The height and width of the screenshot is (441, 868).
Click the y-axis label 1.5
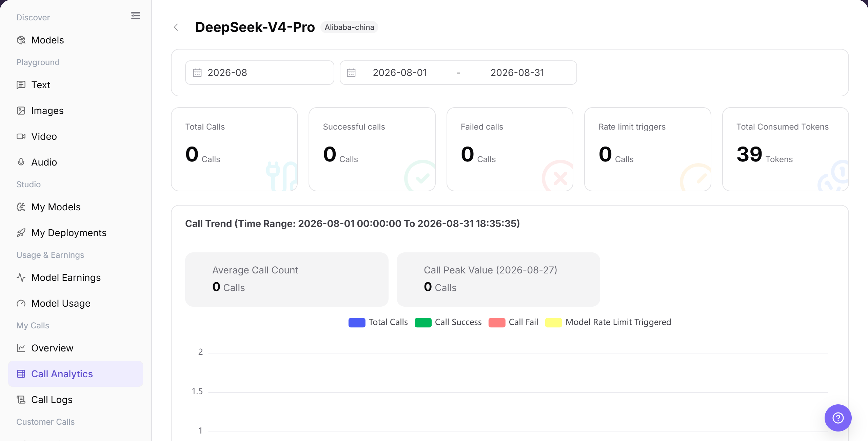[197, 391]
